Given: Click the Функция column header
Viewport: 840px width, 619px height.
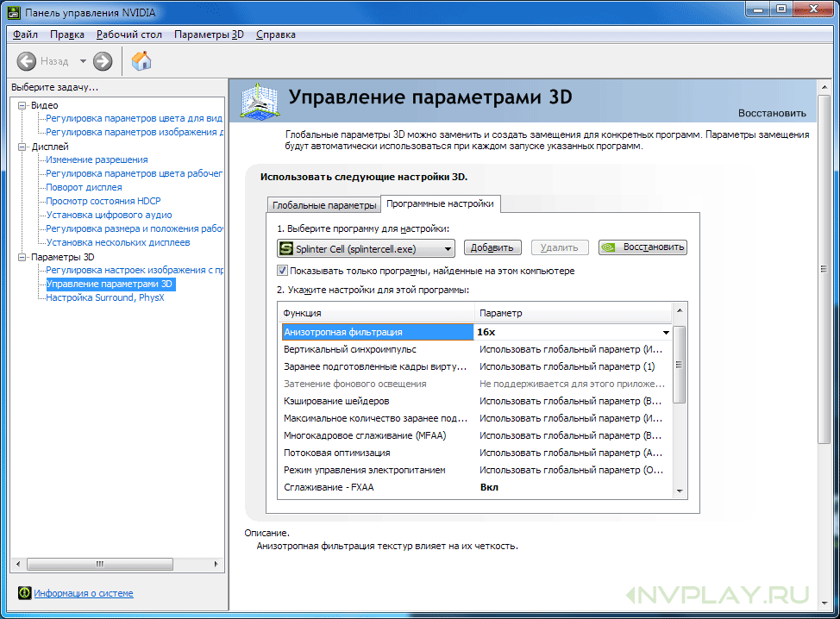Looking at the screenshot, I should [x=377, y=313].
